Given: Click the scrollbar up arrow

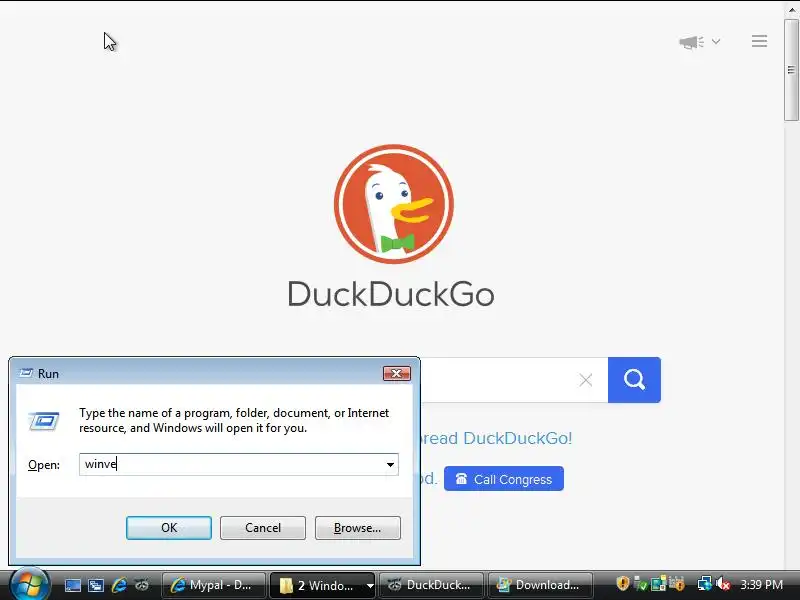Looking at the screenshot, I should point(791,9).
